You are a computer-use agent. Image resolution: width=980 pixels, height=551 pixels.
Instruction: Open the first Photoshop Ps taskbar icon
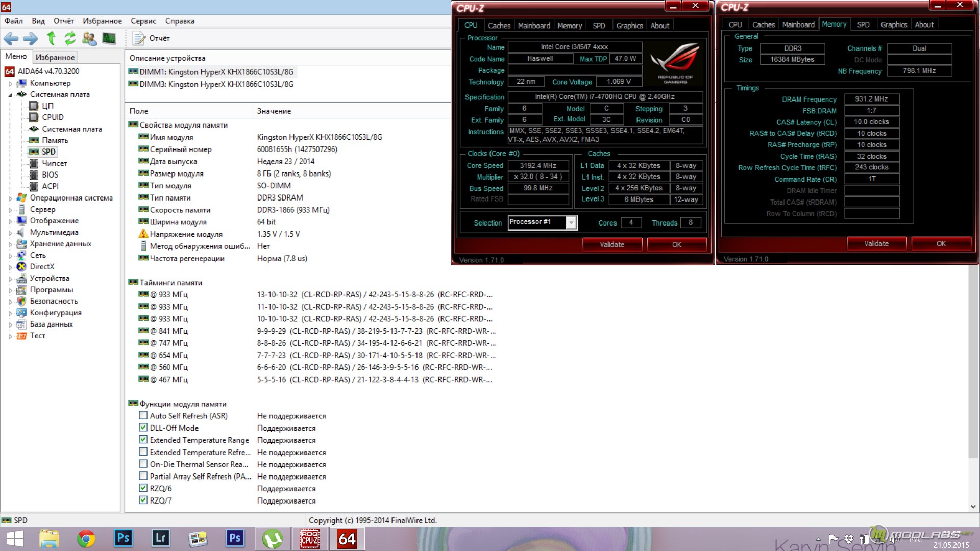(123, 539)
